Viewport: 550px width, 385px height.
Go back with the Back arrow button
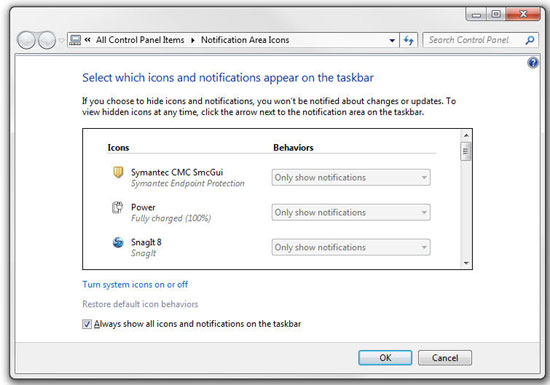(x=26, y=40)
